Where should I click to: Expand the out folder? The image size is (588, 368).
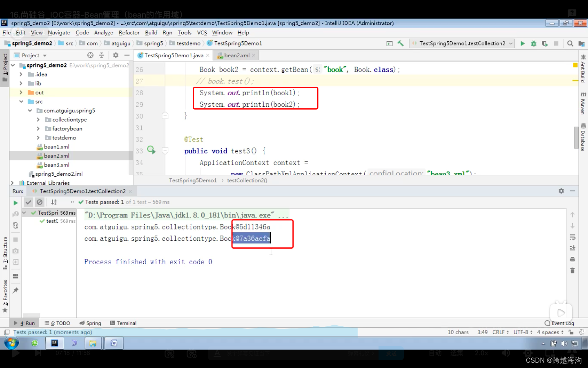point(21,92)
